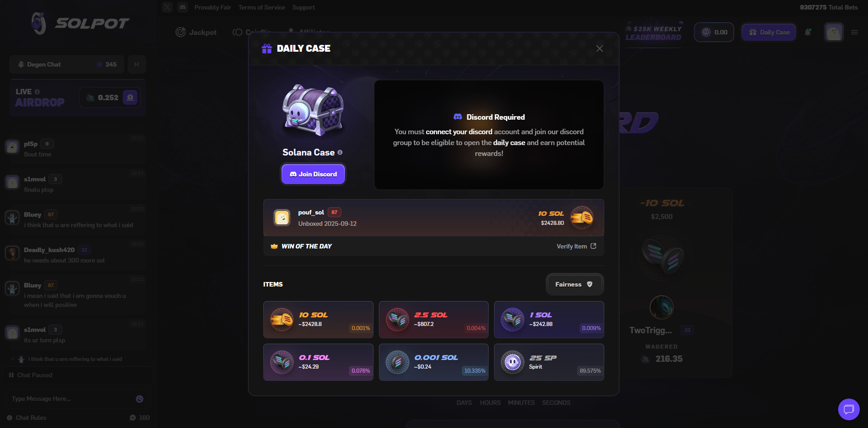Screen dimensions: 868x428
Task: Go to the Jackpot tab
Action: pyautogui.click(x=196, y=32)
